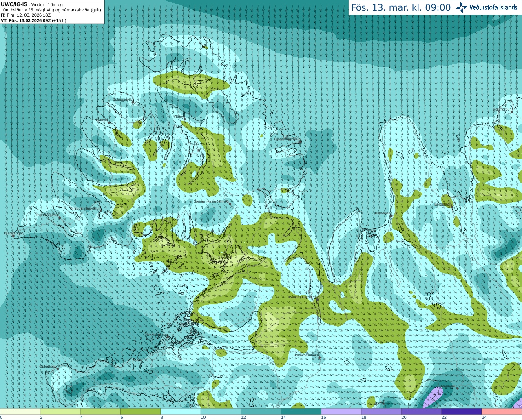Select the dark indigo 22–24 m/s legend swatch
The height and width of the screenshot is (420, 522).
462,411
